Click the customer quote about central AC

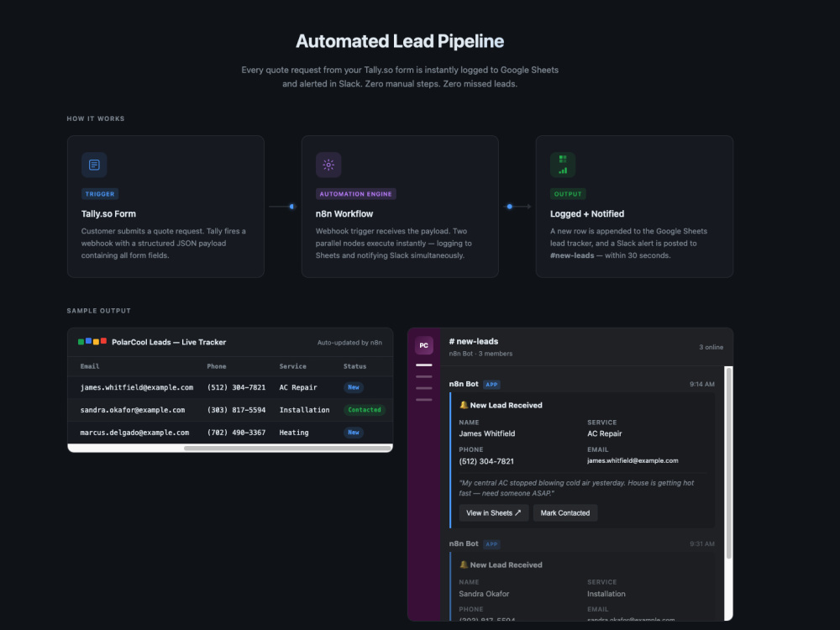pyautogui.click(x=576, y=488)
